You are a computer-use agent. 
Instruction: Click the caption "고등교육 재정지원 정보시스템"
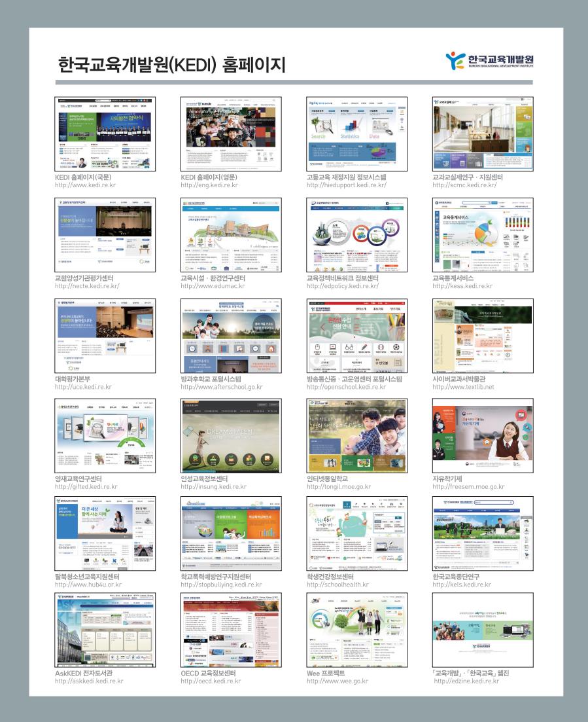click(x=347, y=177)
